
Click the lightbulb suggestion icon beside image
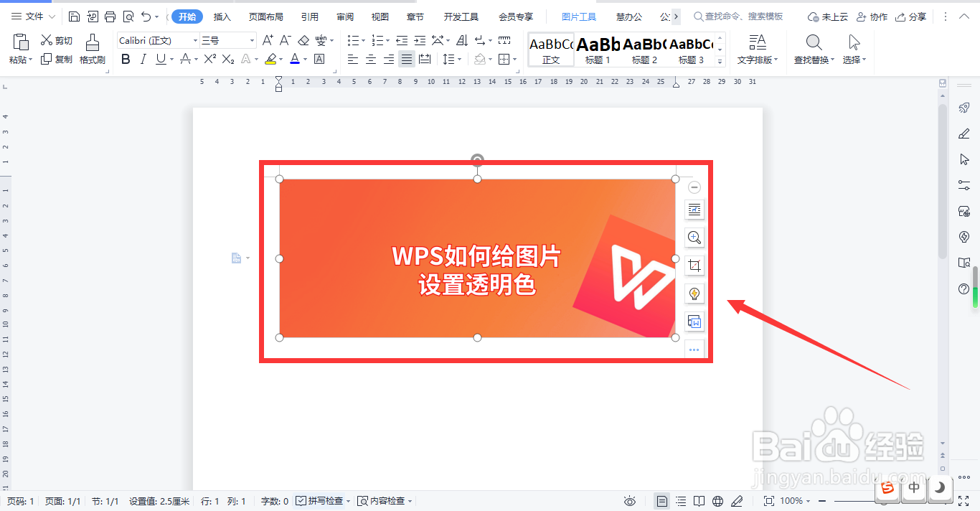(694, 294)
